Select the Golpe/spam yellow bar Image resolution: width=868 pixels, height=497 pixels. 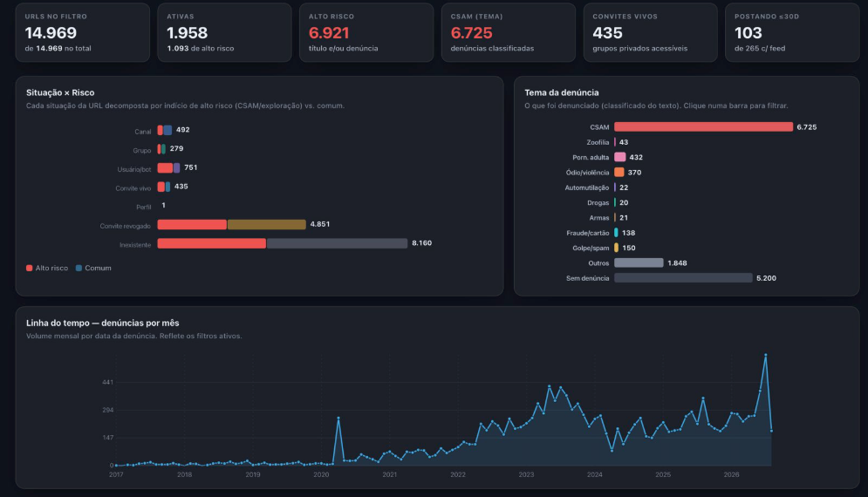[x=616, y=248]
